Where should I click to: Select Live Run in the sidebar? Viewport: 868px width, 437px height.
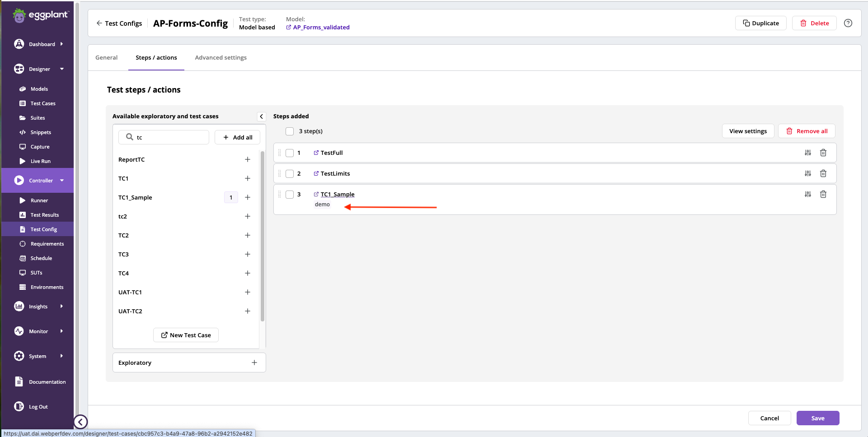pyautogui.click(x=41, y=161)
